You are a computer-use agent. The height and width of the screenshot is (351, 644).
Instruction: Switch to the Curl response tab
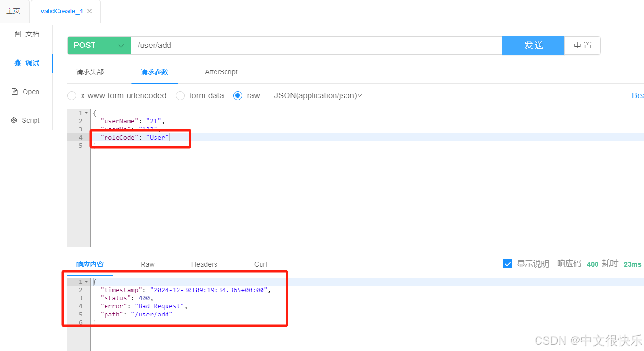261,264
